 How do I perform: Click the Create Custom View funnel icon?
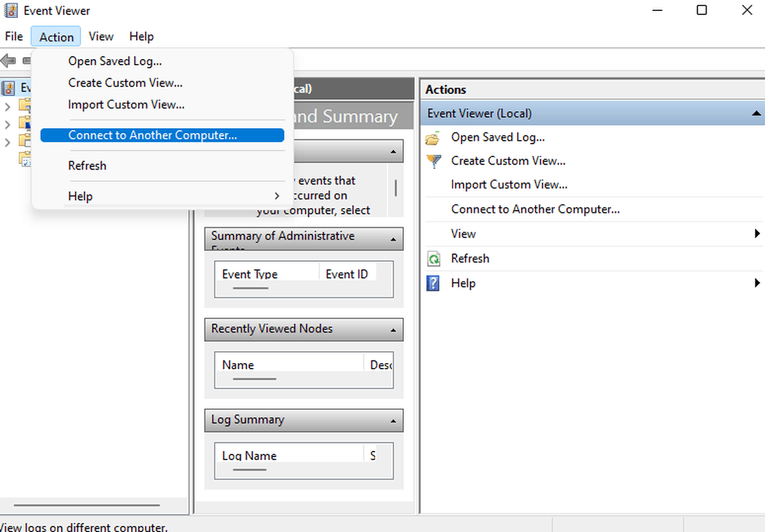pyautogui.click(x=433, y=161)
